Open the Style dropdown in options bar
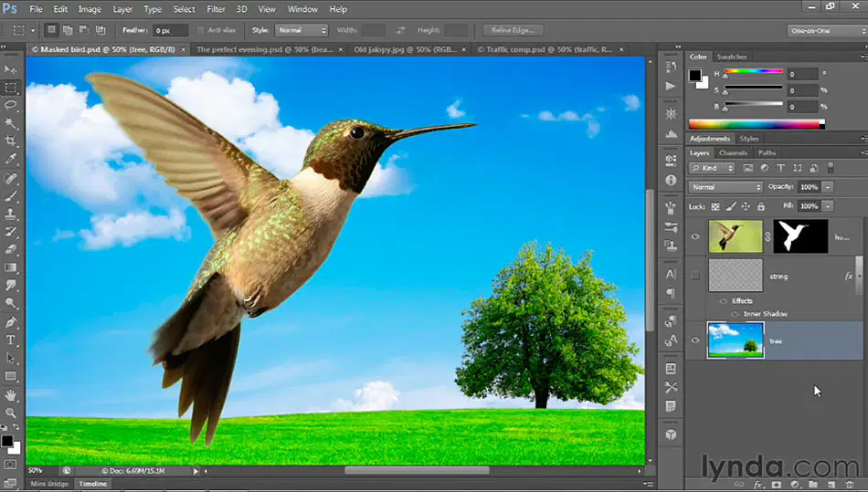This screenshot has height=492, width=868. pyautogui.click(x=302, y=30)
